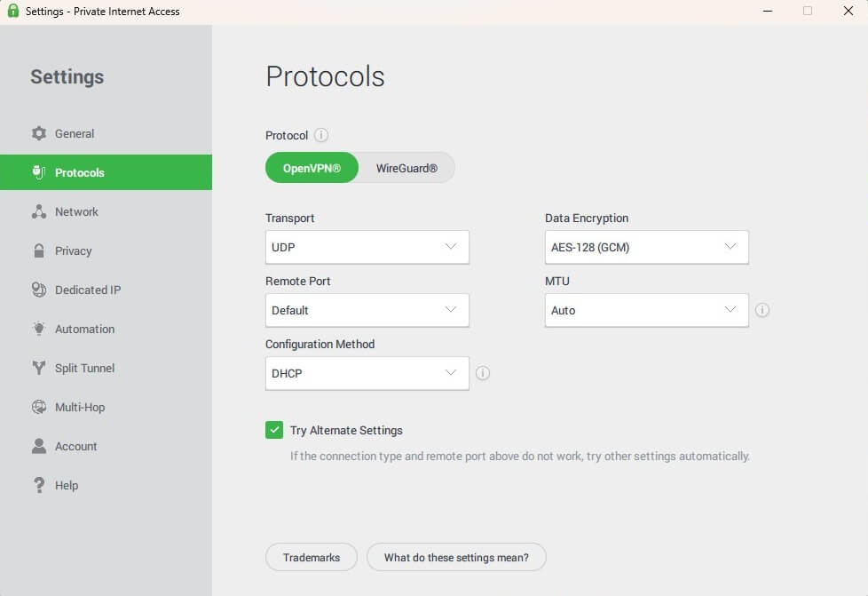Viewport: 868px width, 596px height.
Task: Open the Remote Port selector
Action: pos(367,310)
